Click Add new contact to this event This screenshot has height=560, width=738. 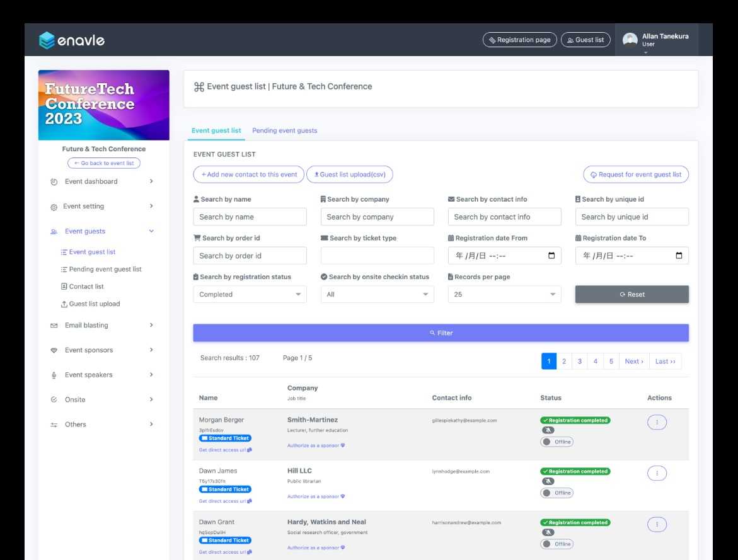click(x=248, y=174)
